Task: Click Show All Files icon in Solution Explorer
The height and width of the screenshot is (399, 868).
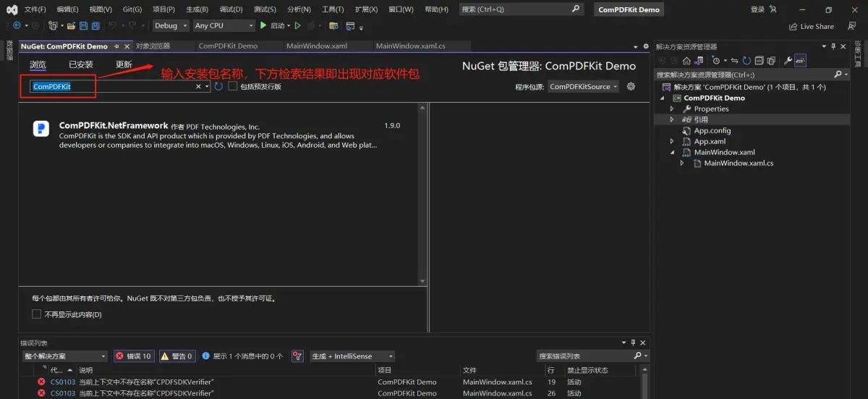Action: tap(771, 60)
